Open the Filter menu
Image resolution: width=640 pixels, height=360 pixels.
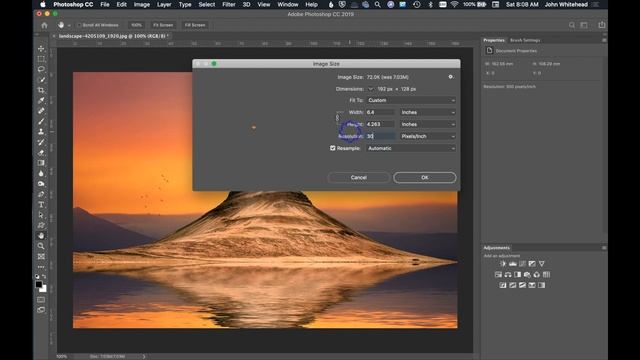click(x=229, y=4)
